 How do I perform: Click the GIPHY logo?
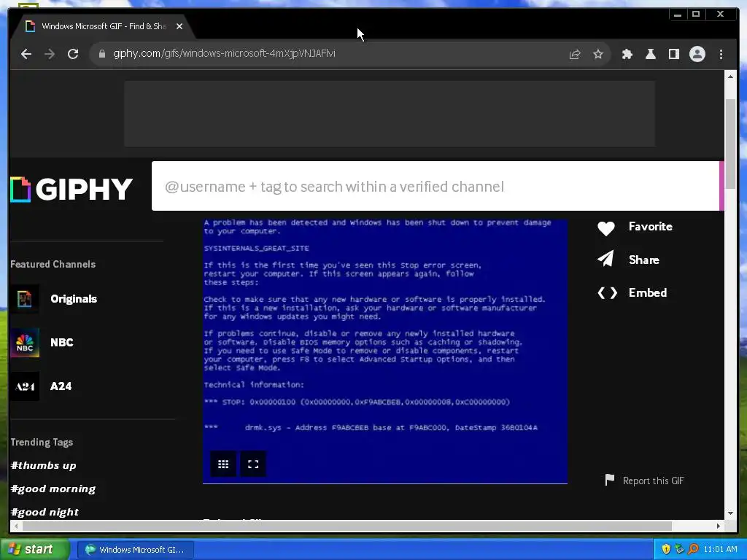coord(71,189)
